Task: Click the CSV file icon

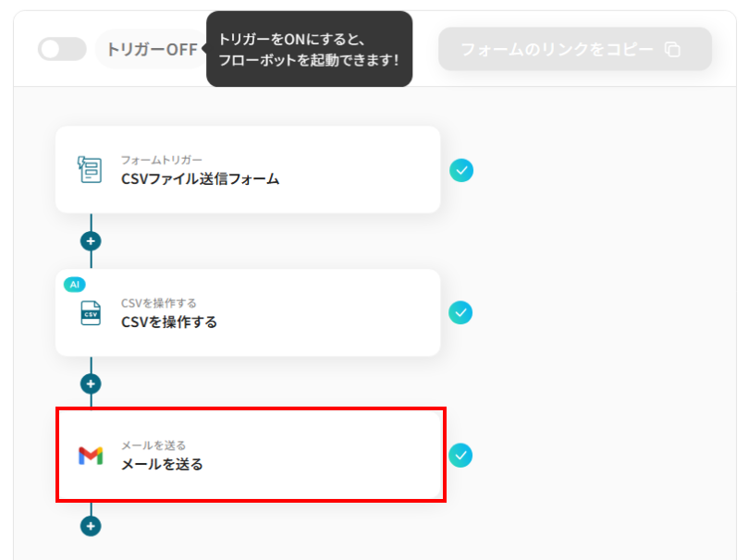Action: pyautogui.click(x=91, y=312)
